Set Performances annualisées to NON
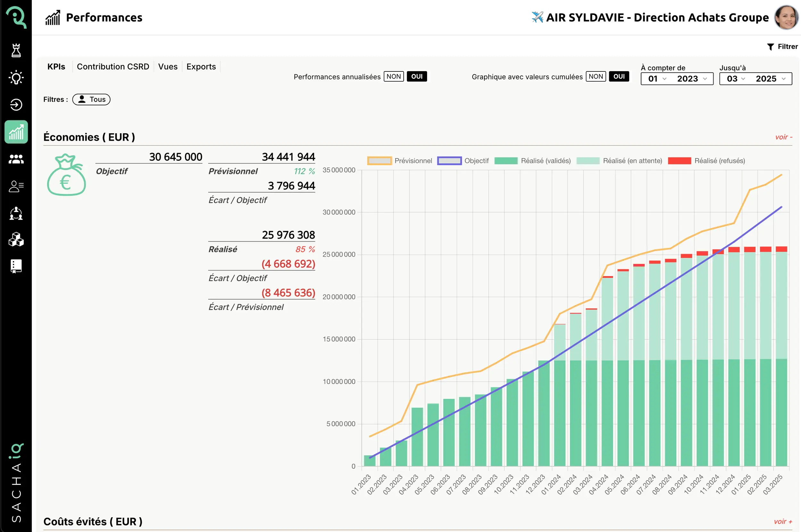 393,76
